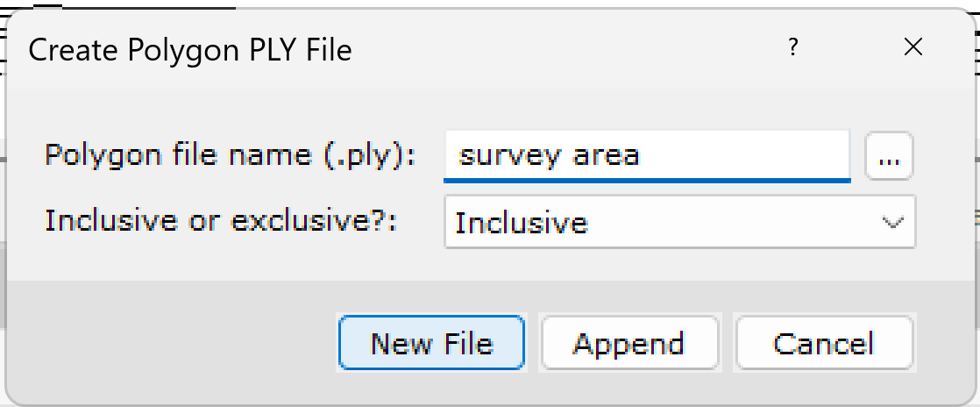
Task: Cancel the polygon file creation
Action: [823, 343]
